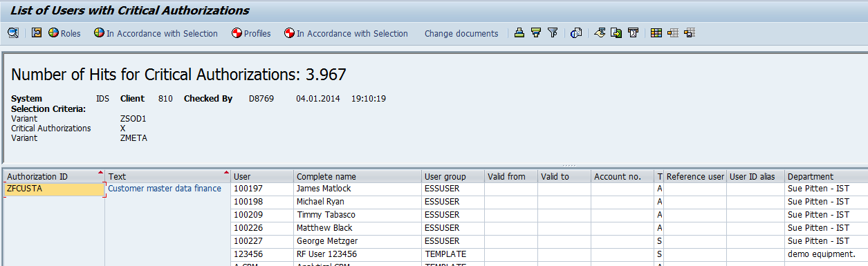Image resolution: width=868 pixels, height=266 pixels.
Task: Click the local file export icon
Action: point(616,33)
